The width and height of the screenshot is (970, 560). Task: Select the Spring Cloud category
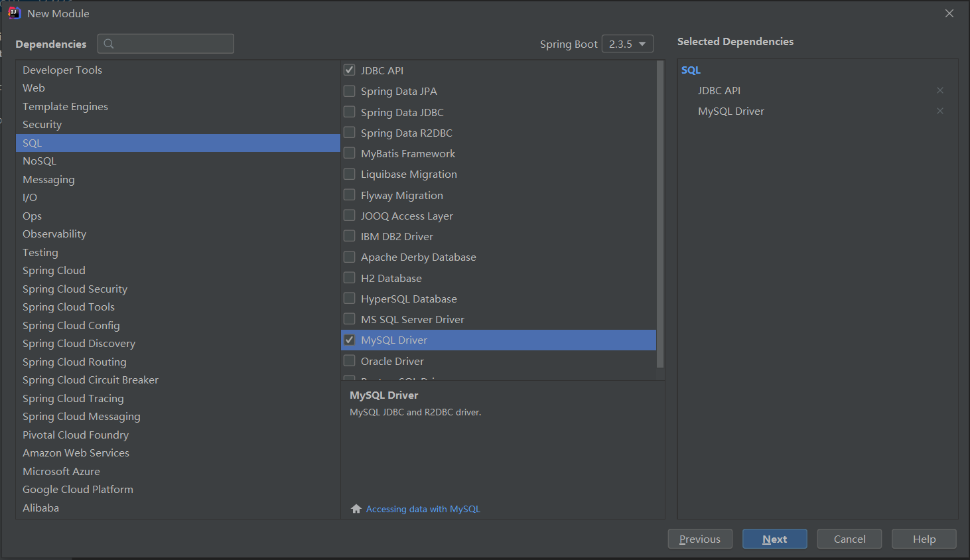tap(178, 270)
